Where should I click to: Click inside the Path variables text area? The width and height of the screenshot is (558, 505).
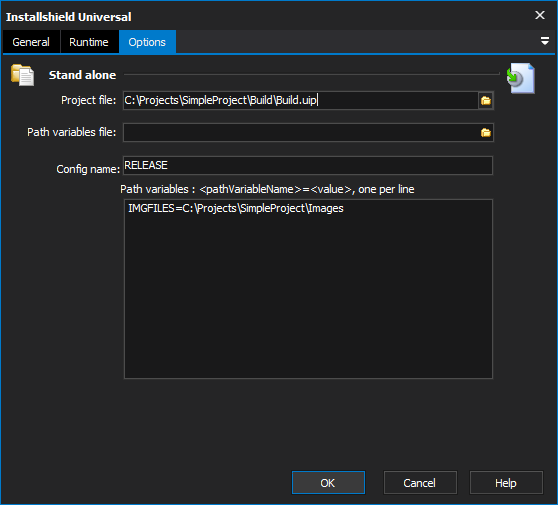pyautogui.click(x=308, y=289)
